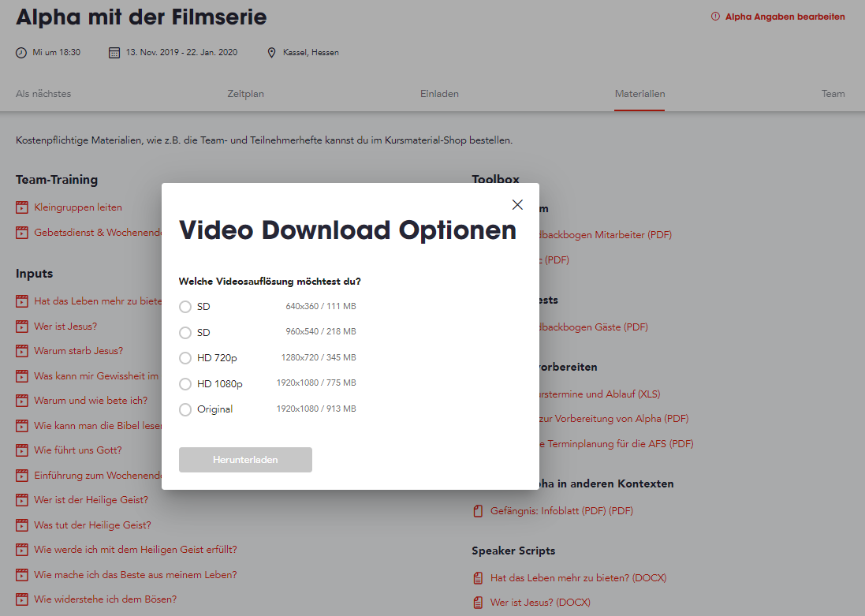Click video icon beside Kleingruppen leiten
Viewport: 865px width, 616px height.
[x=21, y=207]
